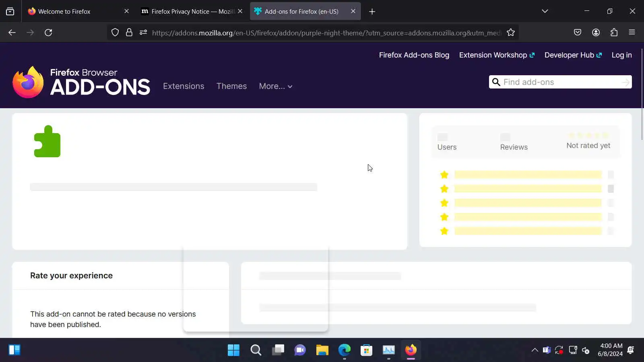Click the search magnifier in Find add-ons
644x362 pixels.
click(496, 82)
